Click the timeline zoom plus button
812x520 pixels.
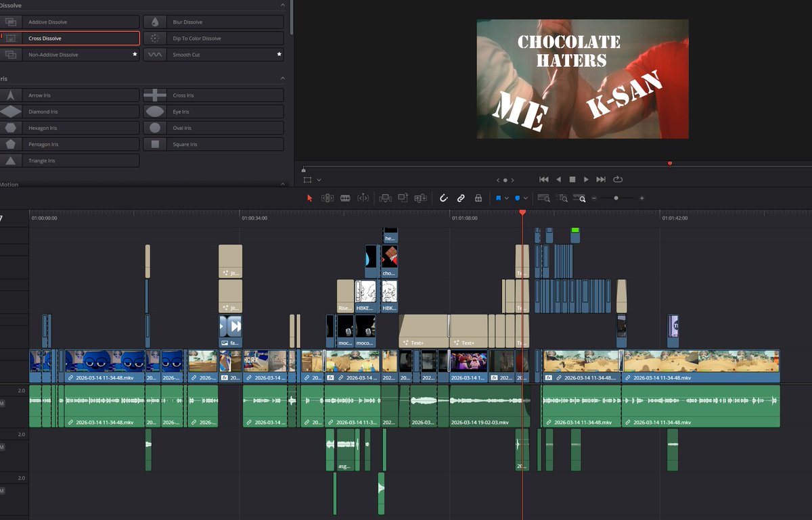click(x=641, y=198)
